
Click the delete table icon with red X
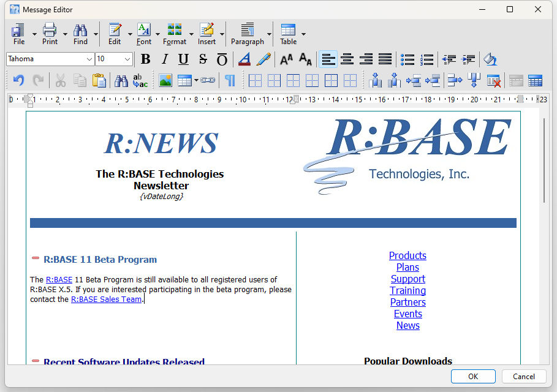[x=494, y=81]
